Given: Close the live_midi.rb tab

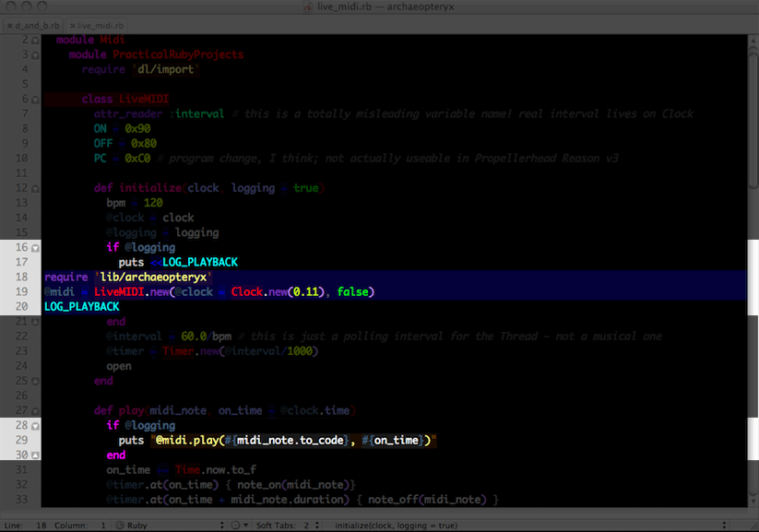Looking at the screenshot, I should [x=73, y=26].
